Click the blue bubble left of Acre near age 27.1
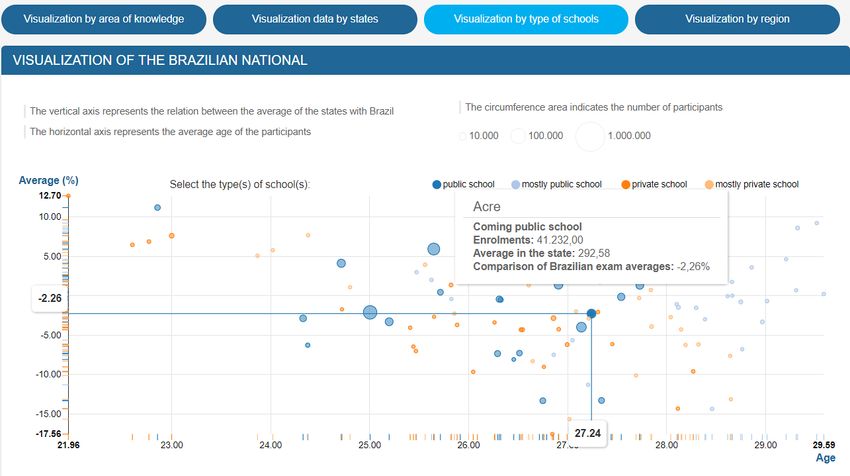850x476 pixels. tap(581, 327)
